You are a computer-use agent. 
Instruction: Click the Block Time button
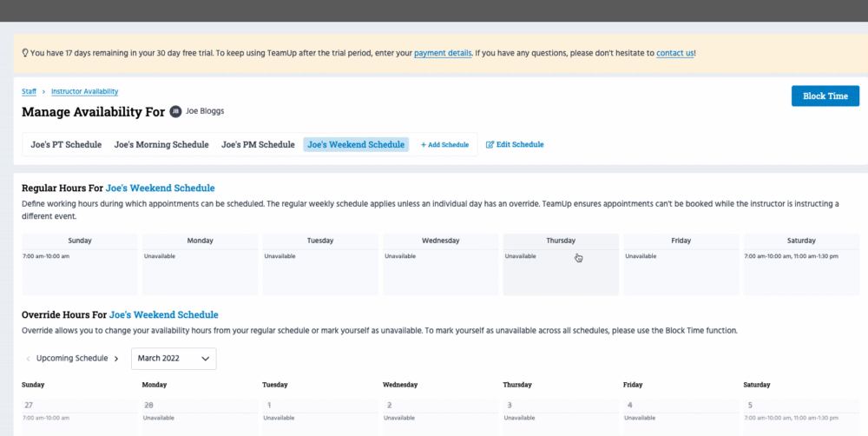click(x=825, y=96)
